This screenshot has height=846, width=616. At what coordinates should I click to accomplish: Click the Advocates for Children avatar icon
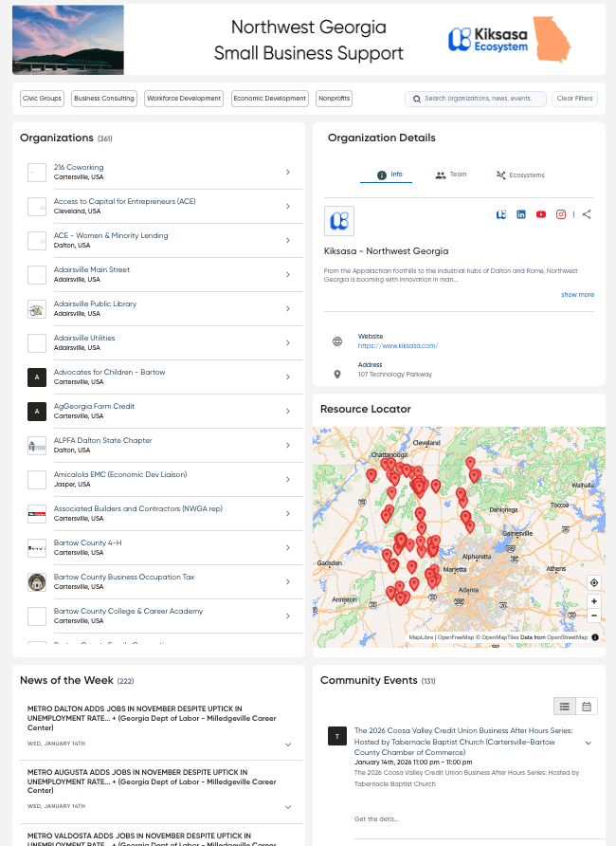pos(37,377)
